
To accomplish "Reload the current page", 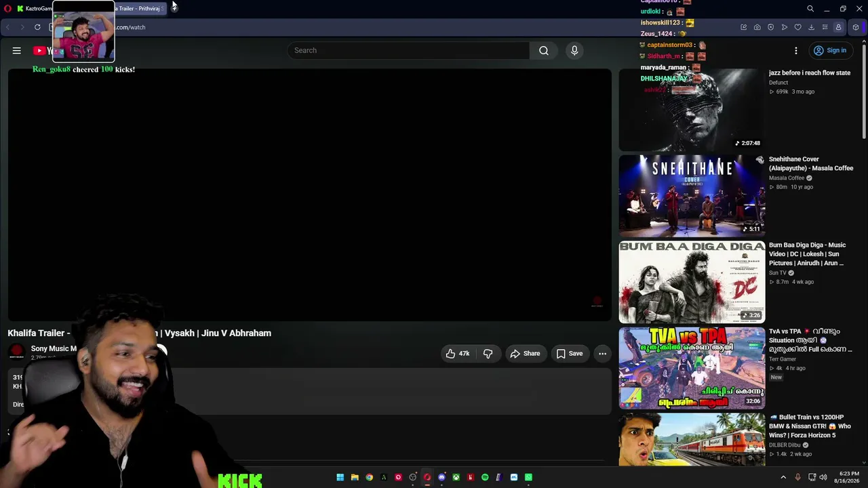I will (x=37, y=27).
